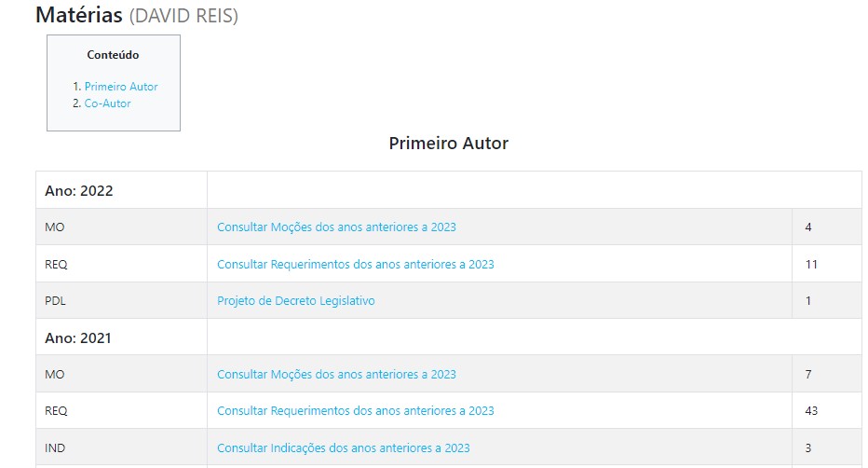Screen dimensions: 868x468
Task: Open the 2021 Requerimentos consultation link
Action: pyautogui.click(x=355, y=411)
